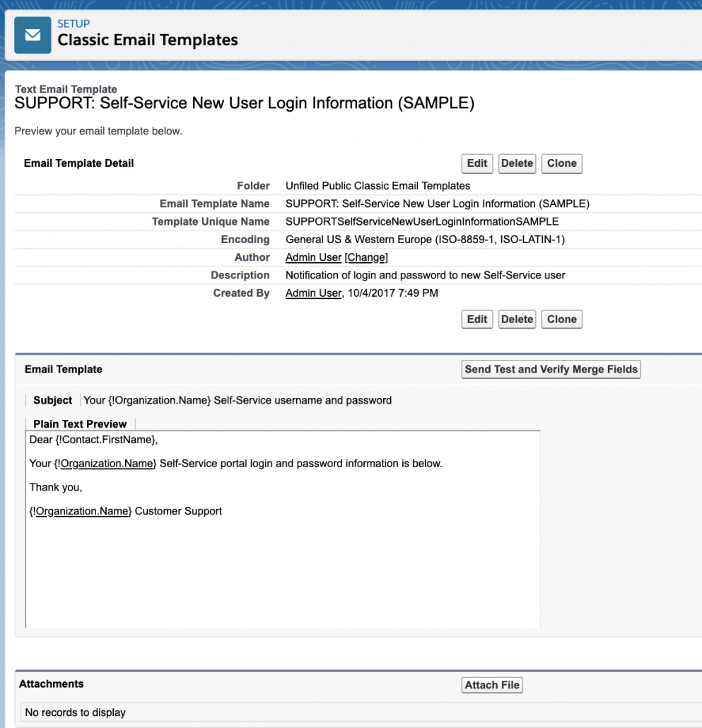Clone the template using the top Clone button
The height and width of the screenshot is (728, 702).
point(561,163)
